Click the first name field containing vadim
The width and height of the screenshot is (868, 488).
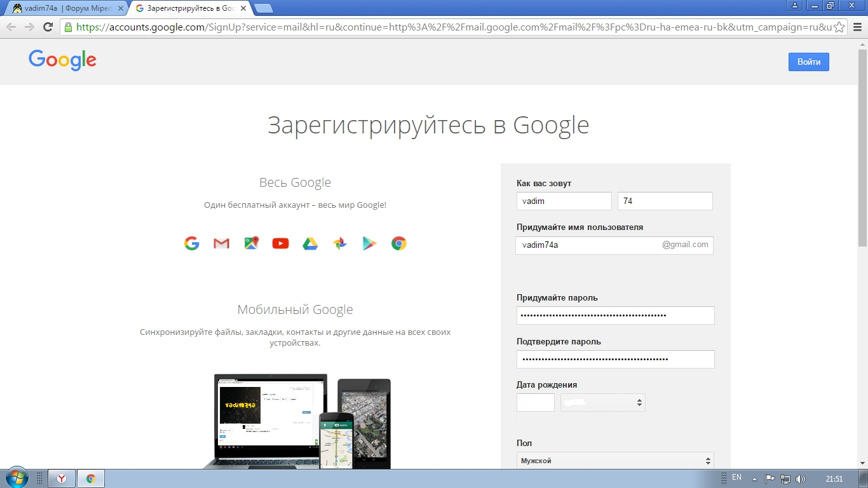564,201
